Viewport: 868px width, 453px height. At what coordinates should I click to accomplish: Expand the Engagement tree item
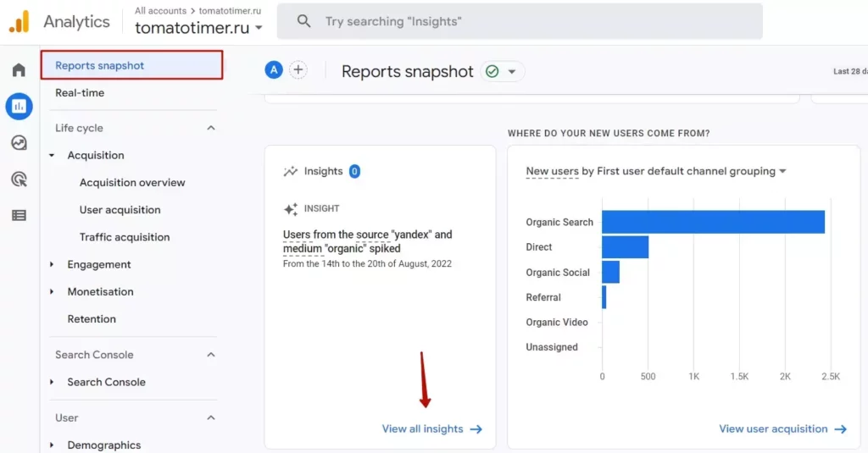pos(52,264)
